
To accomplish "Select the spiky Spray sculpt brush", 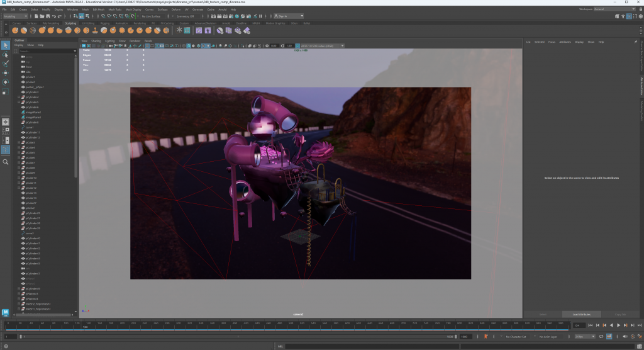I will click(x=121, y=30).
